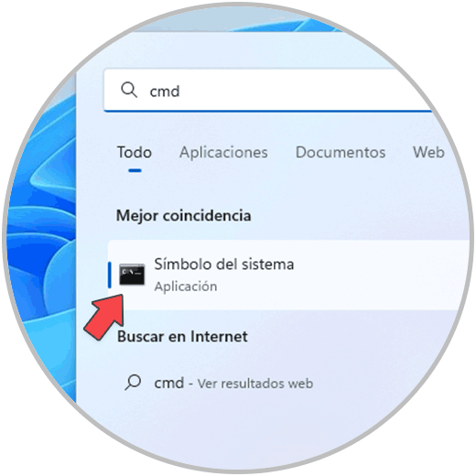Image resolution: width=476 pixels, height=476 pixels.
Task: Launch Símbolo del sistema from best match
Action: 224,265
